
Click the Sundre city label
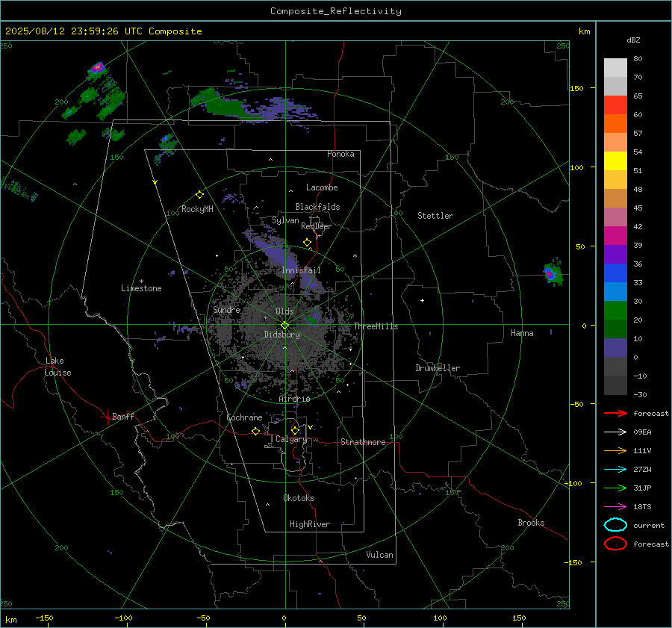226,309
